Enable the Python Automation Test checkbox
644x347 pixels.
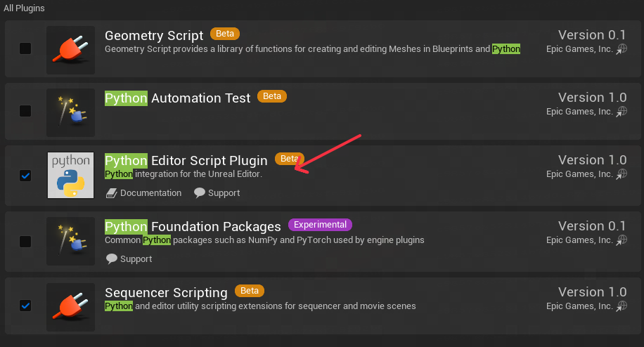click(x=25, y=111)
